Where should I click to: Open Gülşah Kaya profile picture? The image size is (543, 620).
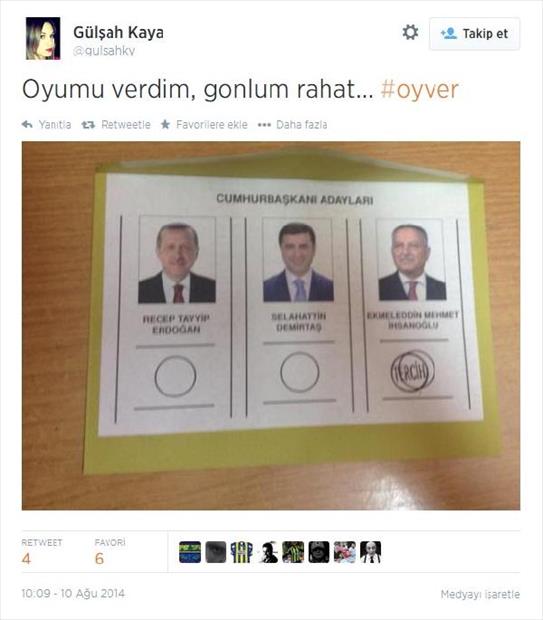[43, 38]
